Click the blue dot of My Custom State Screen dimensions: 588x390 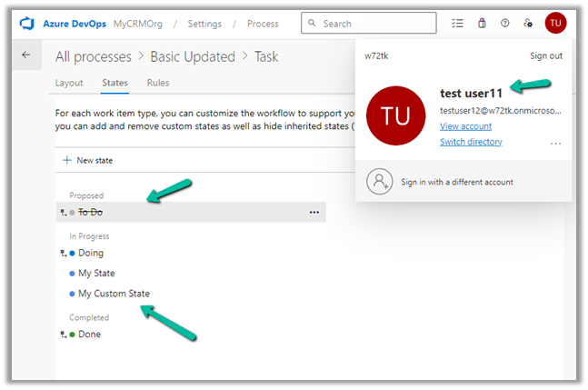72,294
